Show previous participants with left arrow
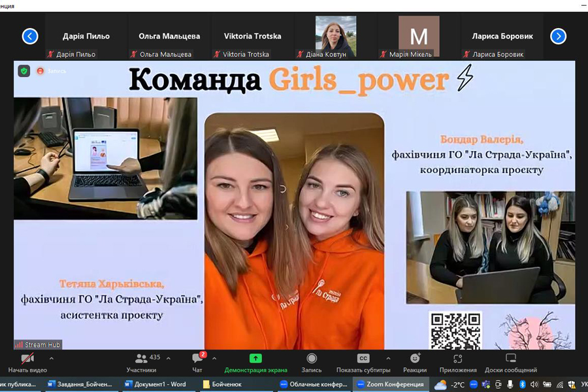The width and height of the screenshot is (588, 392). pos(30,37)
